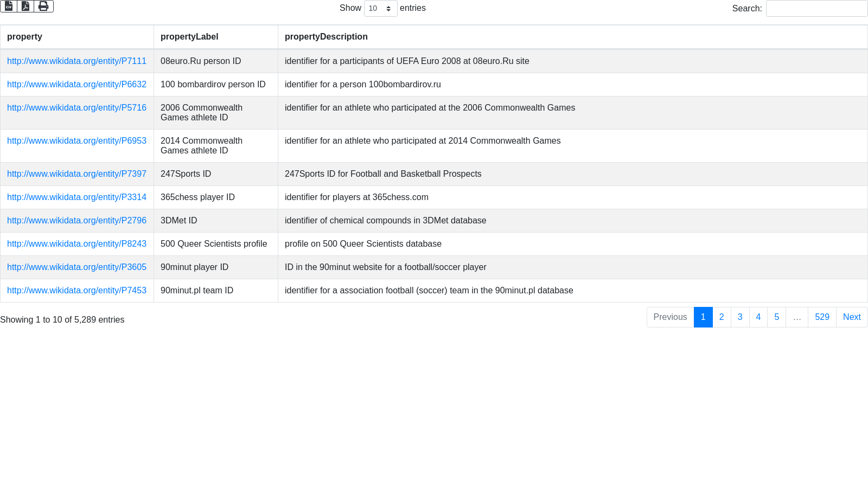Screen dimensions: 868x488
Task: Open the Show entries dropdown
Action: (380, 9)
